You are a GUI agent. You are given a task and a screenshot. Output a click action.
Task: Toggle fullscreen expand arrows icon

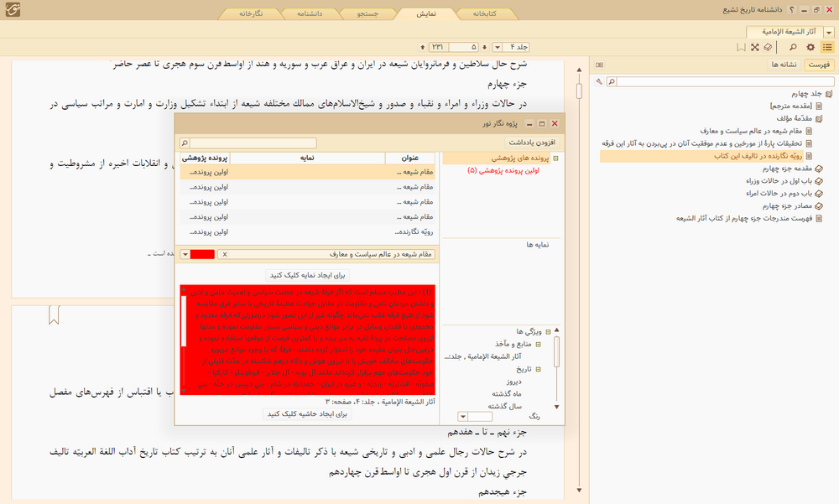pyautogui.click(x=754, y=47)
